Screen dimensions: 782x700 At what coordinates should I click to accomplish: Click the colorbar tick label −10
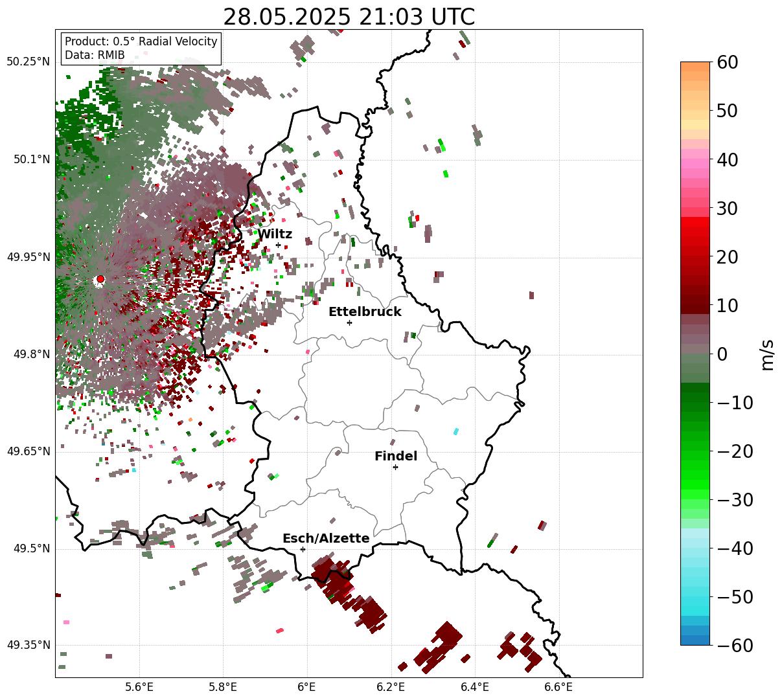coord(735,403)
